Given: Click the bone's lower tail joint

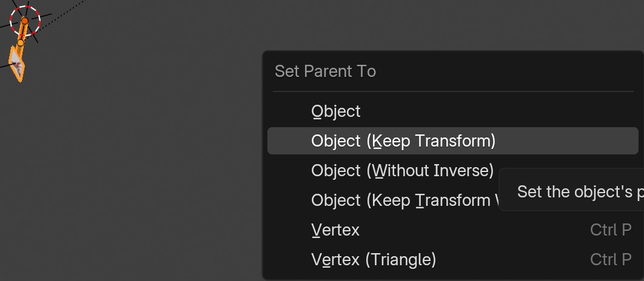Looking at the screenshot, I should pyautogui.click(x=20, y=42).
